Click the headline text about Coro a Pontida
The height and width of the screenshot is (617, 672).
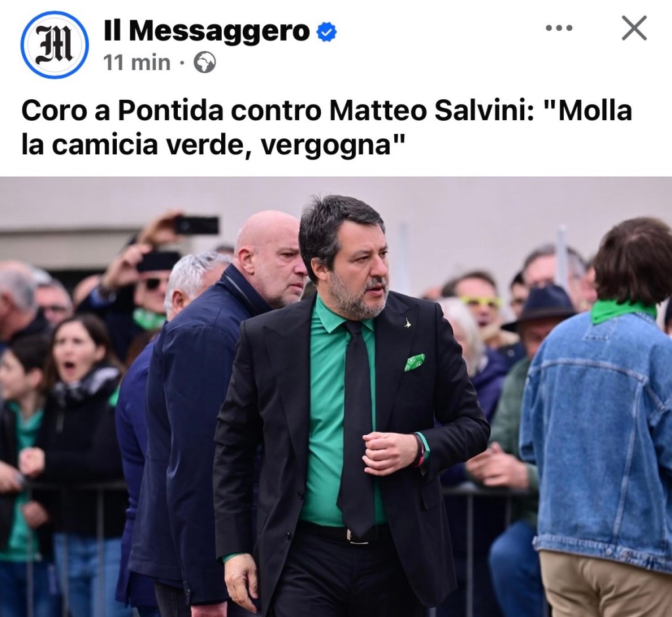327,128
